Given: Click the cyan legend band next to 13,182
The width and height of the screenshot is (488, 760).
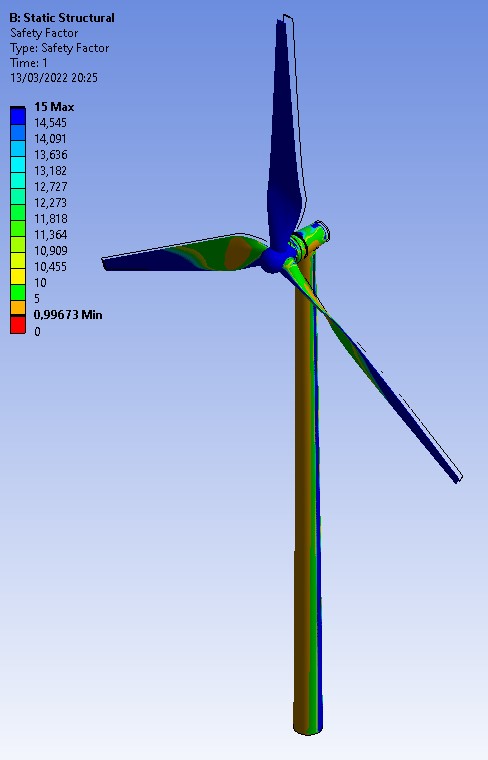Looking at the screenshot, I should pyautogui.click(x=18, y=164).
